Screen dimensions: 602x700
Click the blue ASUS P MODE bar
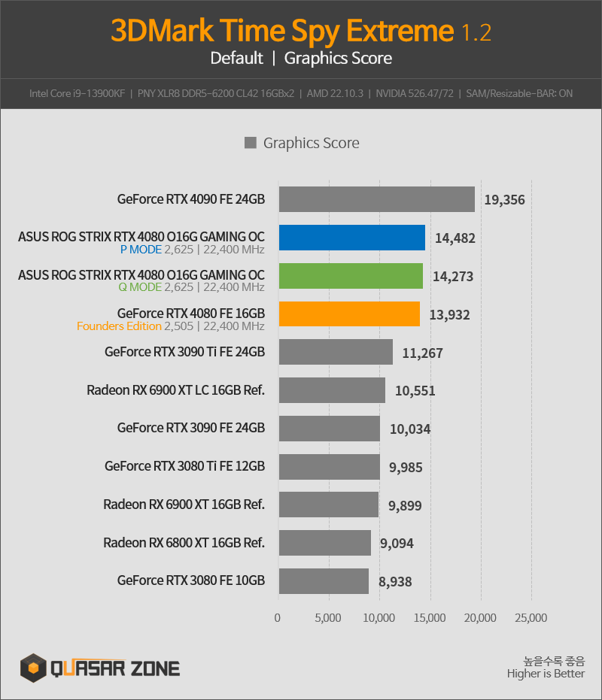point(352,238)
